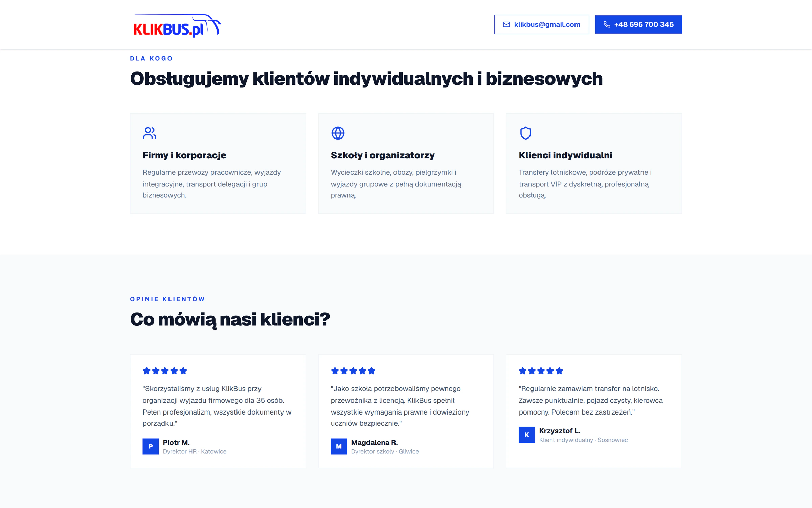Click the envelope icon in the email button

click(506, 24)
